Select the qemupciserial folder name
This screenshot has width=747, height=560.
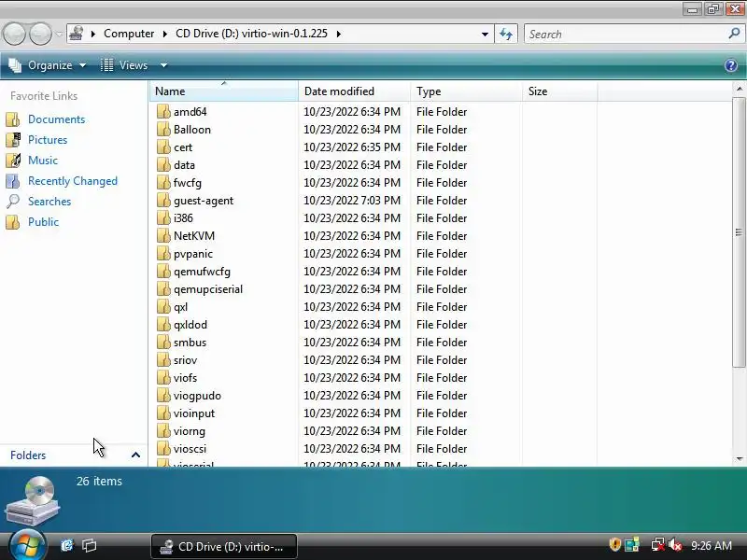(x=208, y=289)
